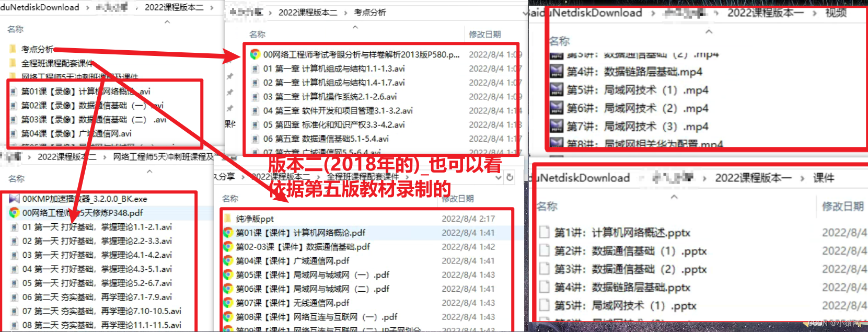This screenshot has height=332, width=868.
Task: Click the Chrome icon of 第07课【课件】无线通信网.pdf
Action: coord(228,303)
